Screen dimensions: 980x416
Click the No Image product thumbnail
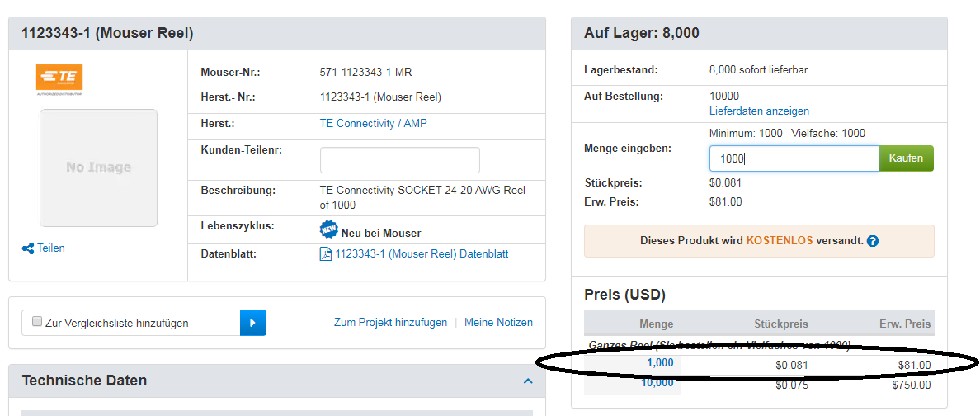(98, 168)
